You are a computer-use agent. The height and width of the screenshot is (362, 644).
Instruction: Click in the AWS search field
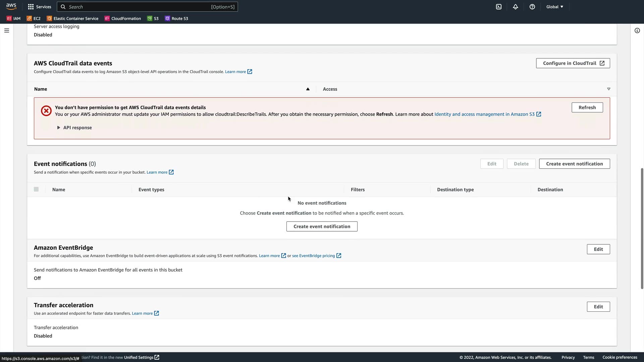(x=141, y=7)
